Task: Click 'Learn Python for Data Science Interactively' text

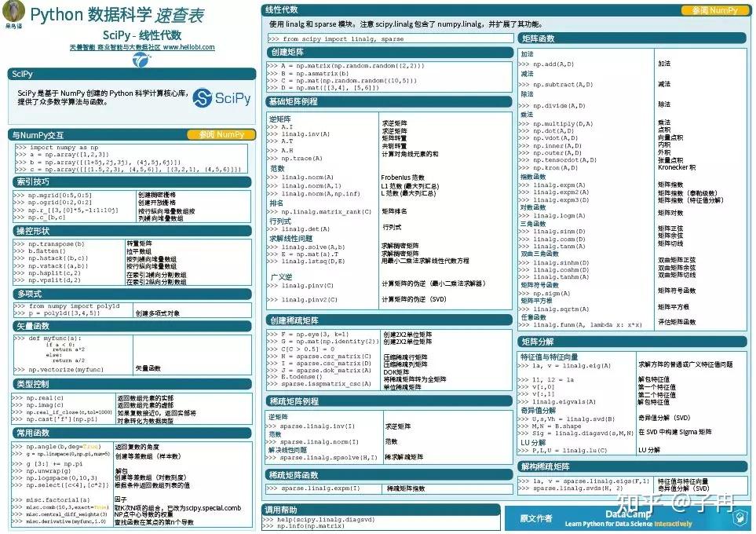Action: click(628, 524)
